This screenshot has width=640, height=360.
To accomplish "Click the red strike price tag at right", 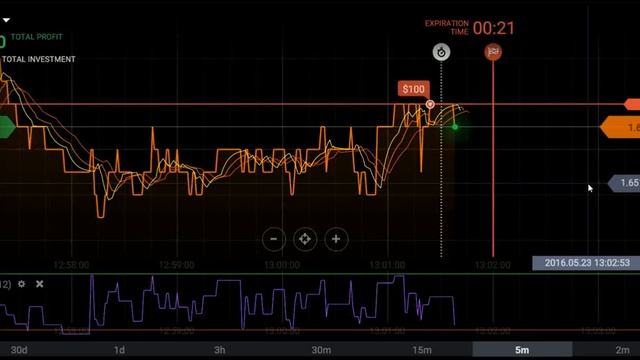I will [632, 104].
